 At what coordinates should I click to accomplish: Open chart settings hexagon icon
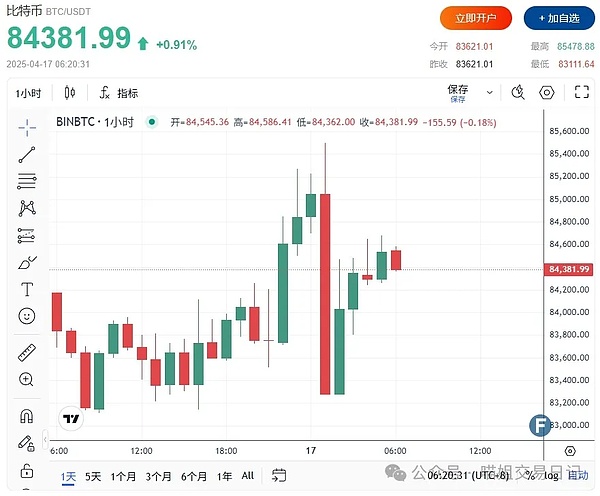tap(547, 93)
